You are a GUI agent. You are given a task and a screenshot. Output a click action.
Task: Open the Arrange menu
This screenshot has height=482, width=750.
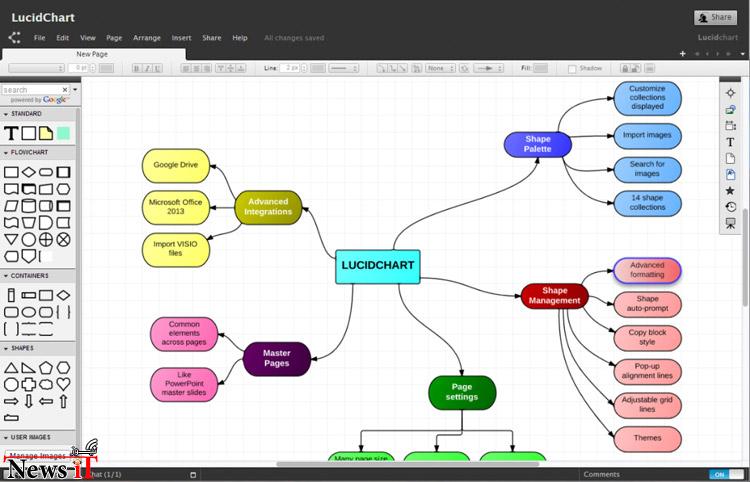(x=147, y=38)
